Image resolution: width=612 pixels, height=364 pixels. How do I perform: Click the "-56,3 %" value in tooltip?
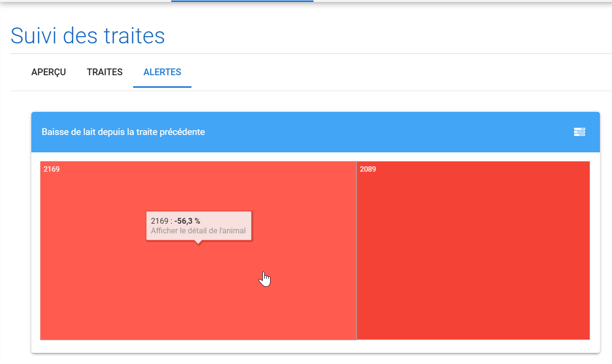click(187, 221)
